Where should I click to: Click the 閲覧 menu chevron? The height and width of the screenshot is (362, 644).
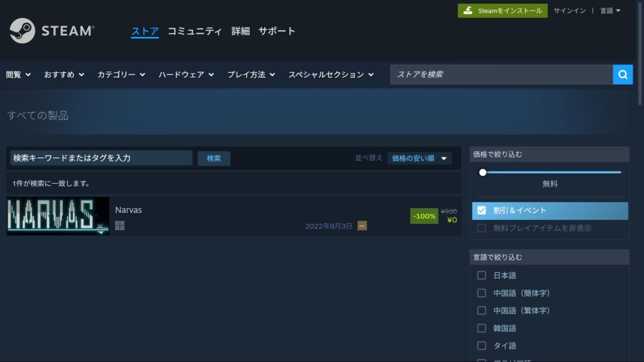click(30, 74)
